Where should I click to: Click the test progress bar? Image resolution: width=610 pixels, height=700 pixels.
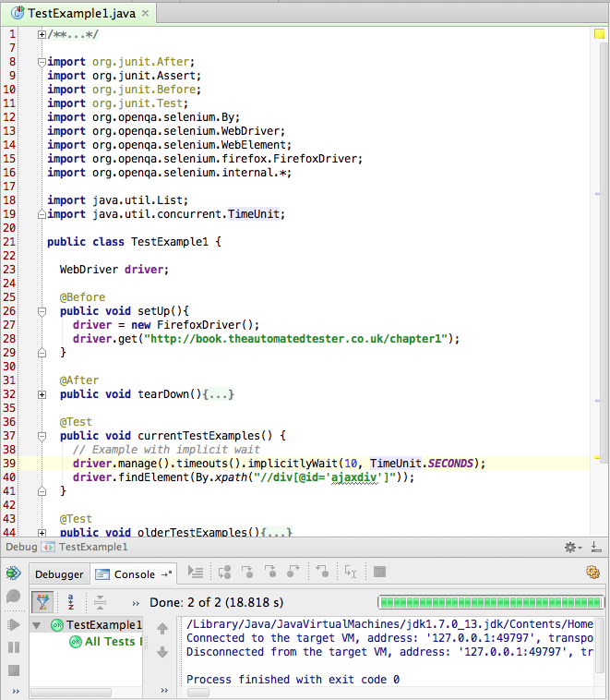click(491, 602)
